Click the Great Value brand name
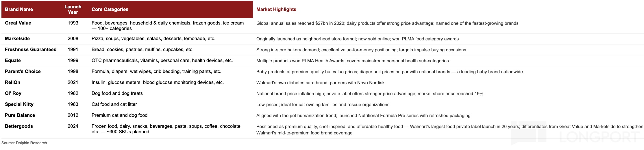Viewport: 644px width, 150px height. (x=18, y=23)
